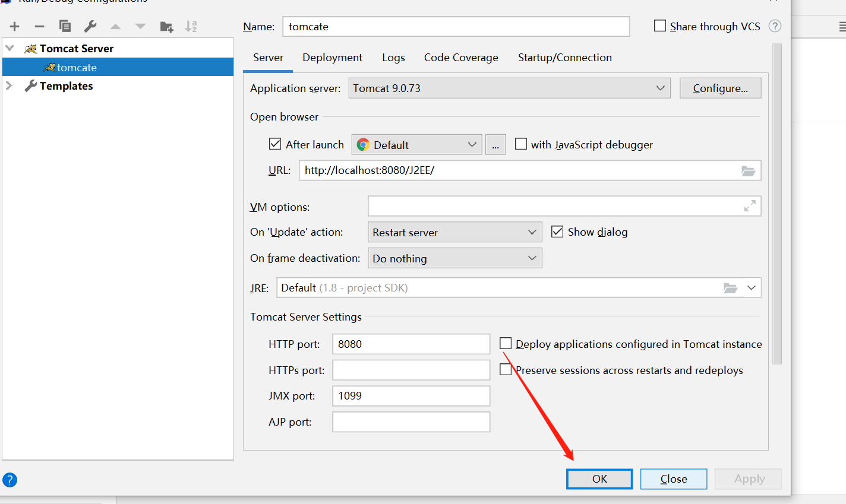Add a new run configuration
This screenshot has height=504, width=846.
(x=15, y=26)
